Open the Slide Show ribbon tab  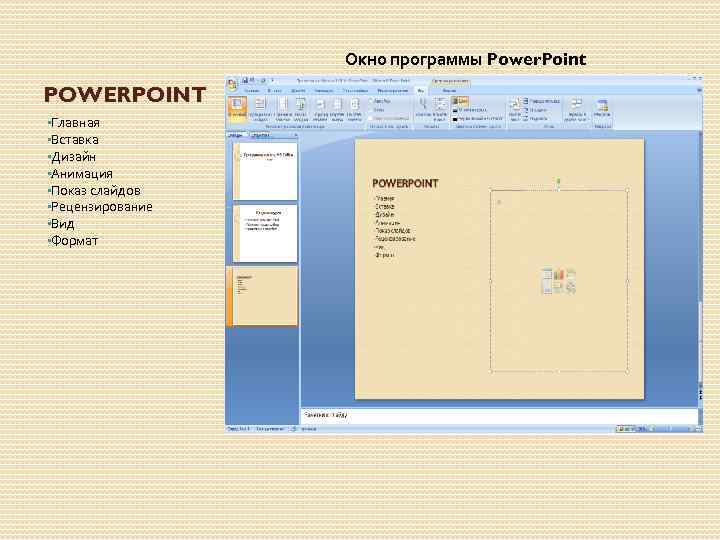(356, 91)
